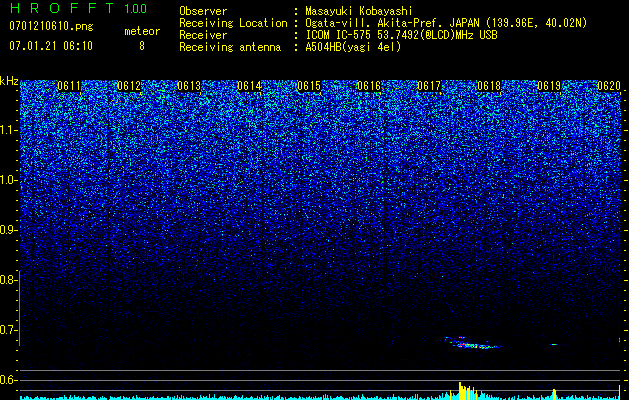Click the HROFFT 1.0.0 title text

(79, 8)
